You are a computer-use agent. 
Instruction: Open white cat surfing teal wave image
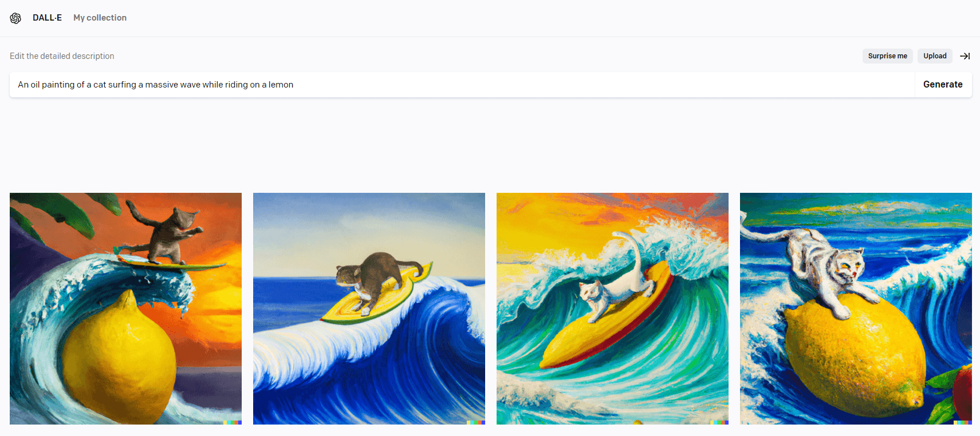612,308
